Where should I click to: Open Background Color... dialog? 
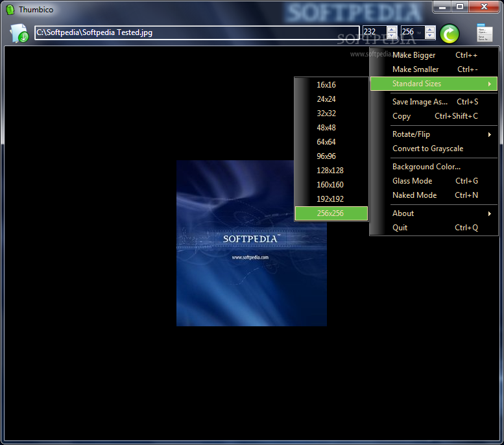tap(434, 167)
